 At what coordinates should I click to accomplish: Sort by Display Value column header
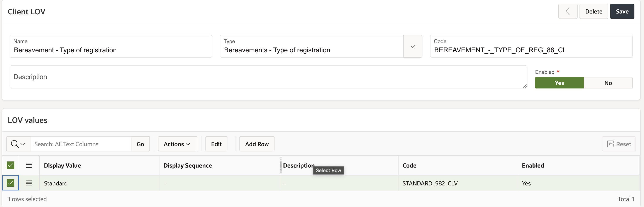(x=62, y=166)
